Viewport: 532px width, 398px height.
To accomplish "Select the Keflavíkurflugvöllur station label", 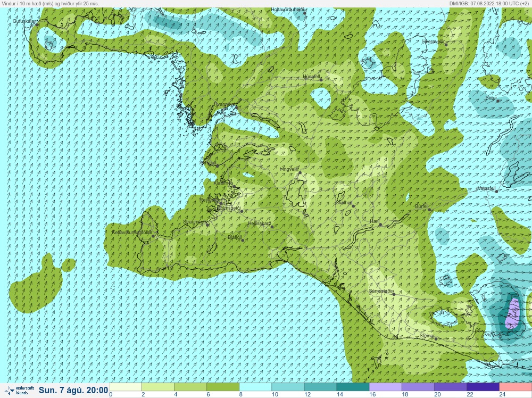I will pos(132,233).
